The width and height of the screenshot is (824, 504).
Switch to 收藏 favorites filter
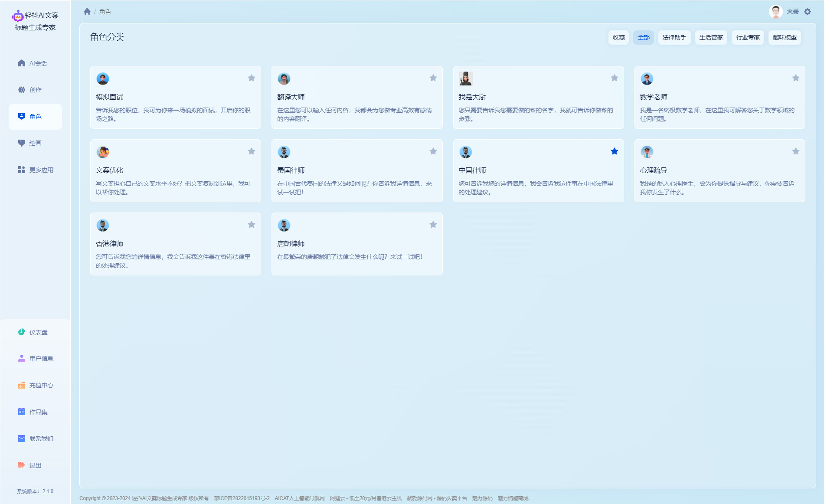618,37
